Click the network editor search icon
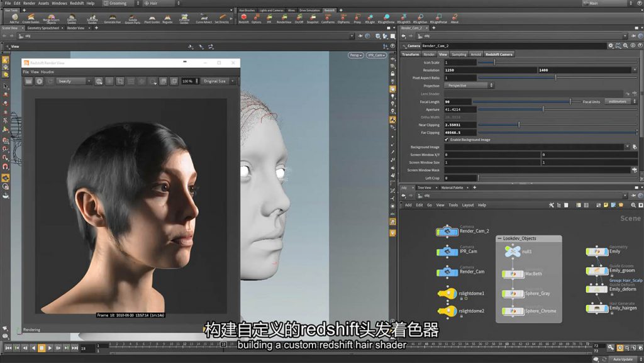This screenshot has height=363, width=644. pos(633,205)
